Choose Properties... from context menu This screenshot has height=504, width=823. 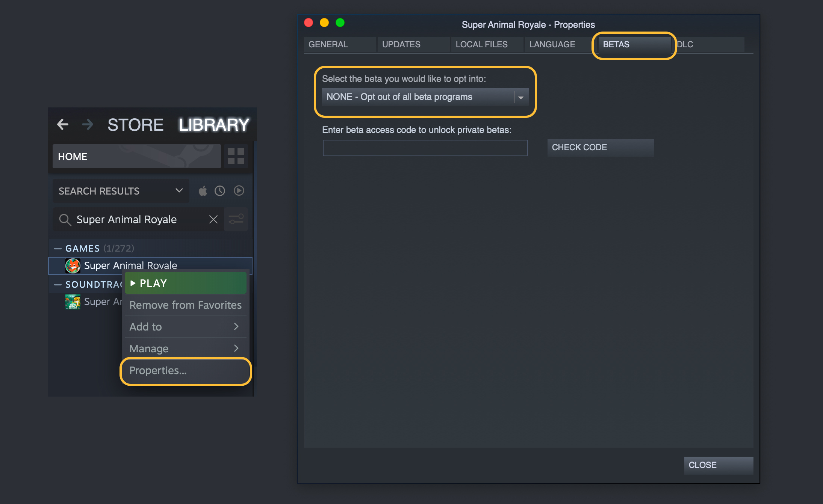[x=186, y=371]
